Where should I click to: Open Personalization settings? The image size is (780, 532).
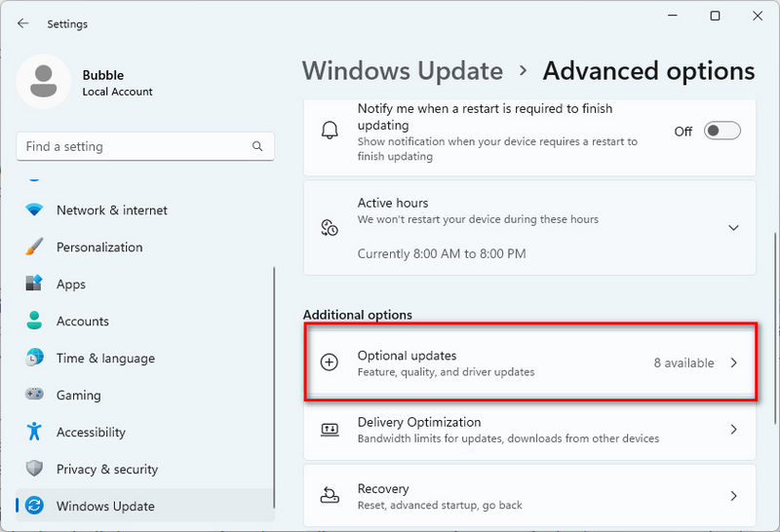[x=144, y=247]
